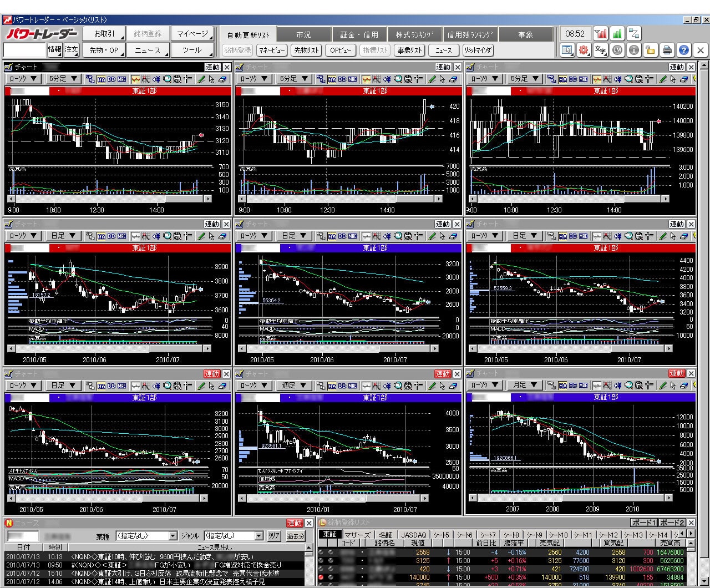Select the マザーズ tab in watchlist
The height and width of the screenshot is (588, 710).
[x=357, y=535]
